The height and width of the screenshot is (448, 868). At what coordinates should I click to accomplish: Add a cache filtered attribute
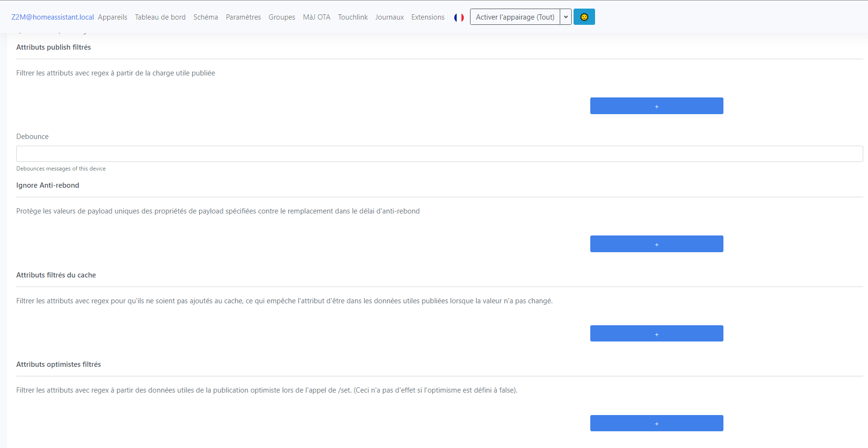pyautogui.click(x=656, y=333)
